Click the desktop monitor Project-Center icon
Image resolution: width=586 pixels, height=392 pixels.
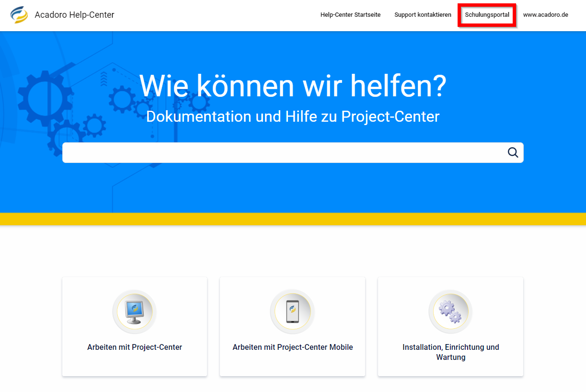coord(135,311)
